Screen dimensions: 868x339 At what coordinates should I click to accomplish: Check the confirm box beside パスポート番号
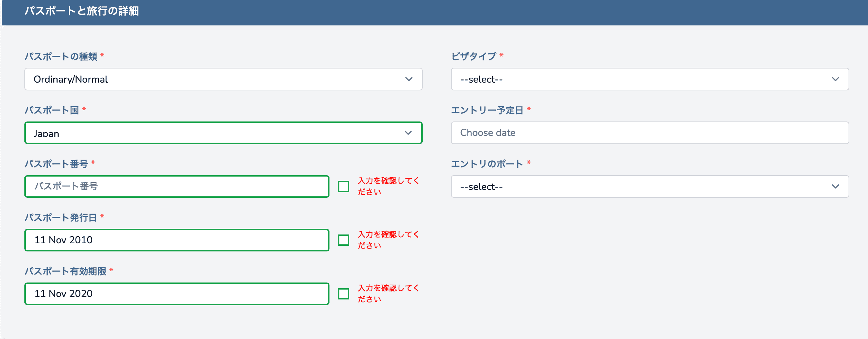(x=344, y=186)
